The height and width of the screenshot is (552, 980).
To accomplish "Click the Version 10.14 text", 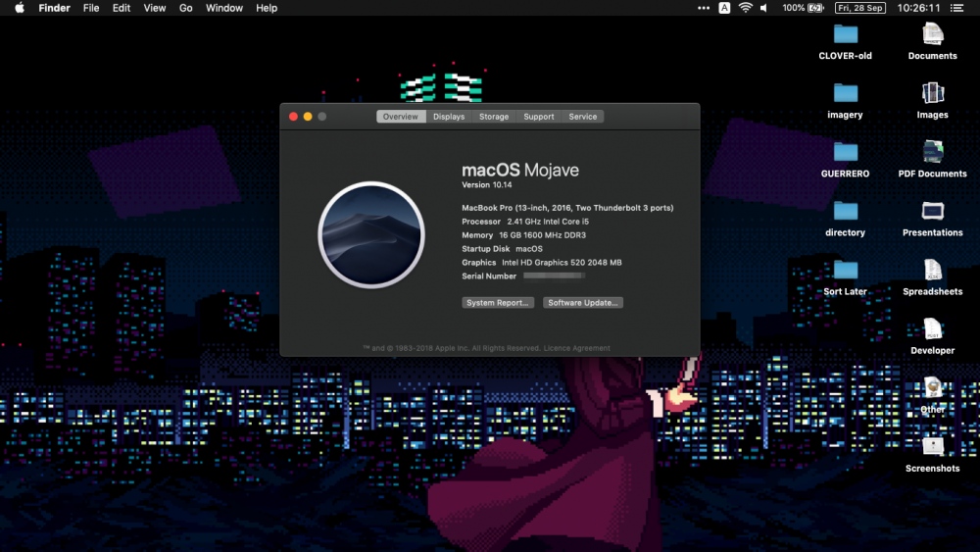I will click(487, 185).
